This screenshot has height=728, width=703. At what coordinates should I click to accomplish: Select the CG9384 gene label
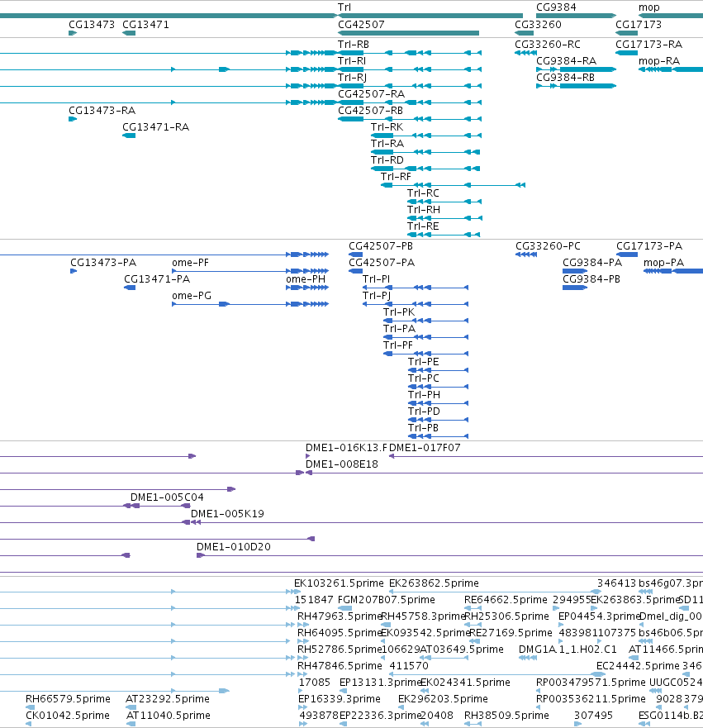pos(556,7)
